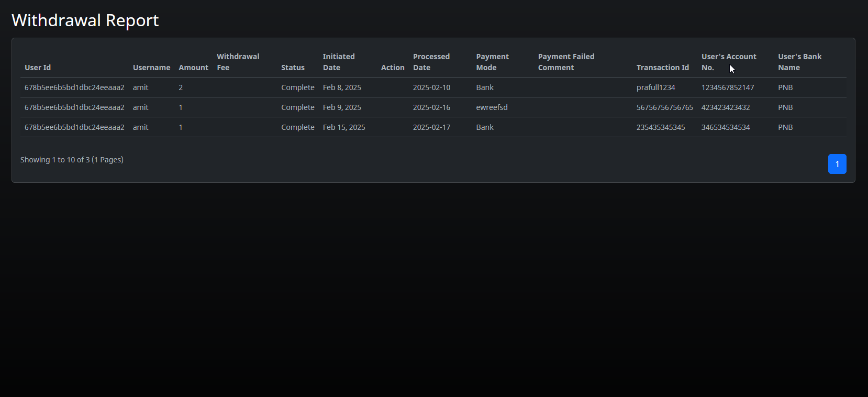Click the Showing 1 to 10 text
This screenshot has height=397, width=868.
pos(72,160)
